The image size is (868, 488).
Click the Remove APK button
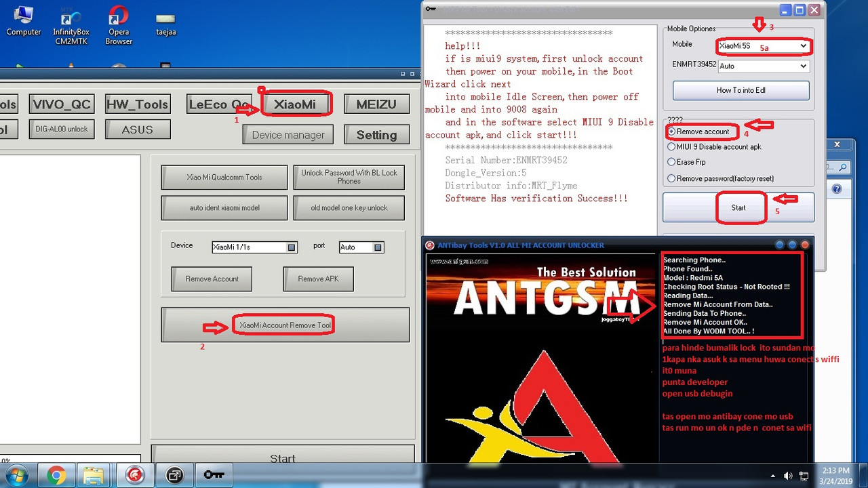(x=318, y=279)
